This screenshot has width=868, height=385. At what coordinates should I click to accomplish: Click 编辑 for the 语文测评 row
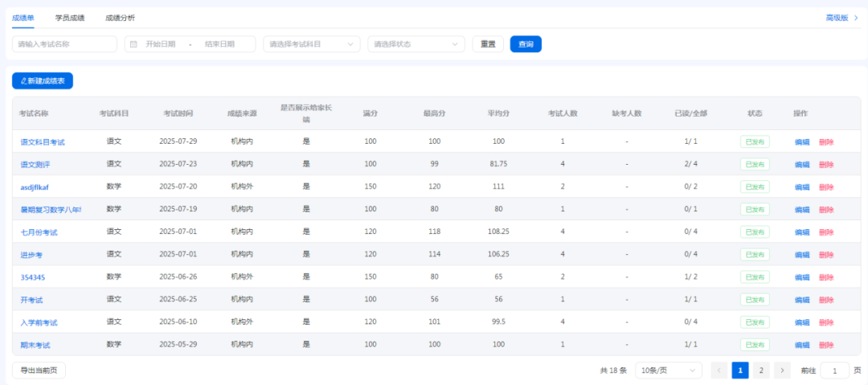coord(802,165)
